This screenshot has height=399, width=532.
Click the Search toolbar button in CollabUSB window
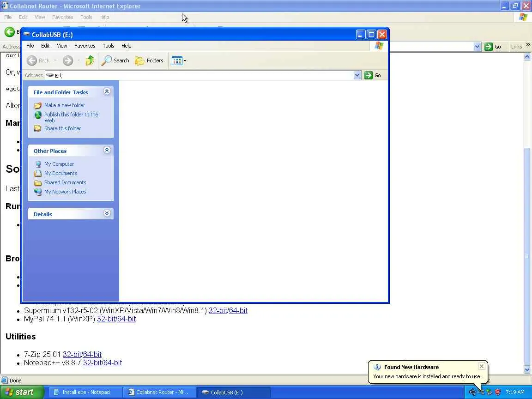[x=115, y=60]
